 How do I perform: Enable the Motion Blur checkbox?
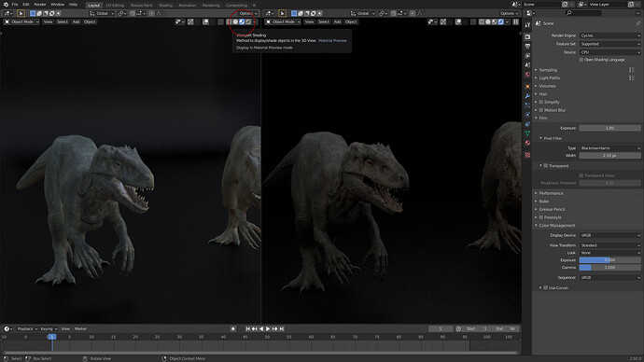pyautogui.click(x=541, y=110)
